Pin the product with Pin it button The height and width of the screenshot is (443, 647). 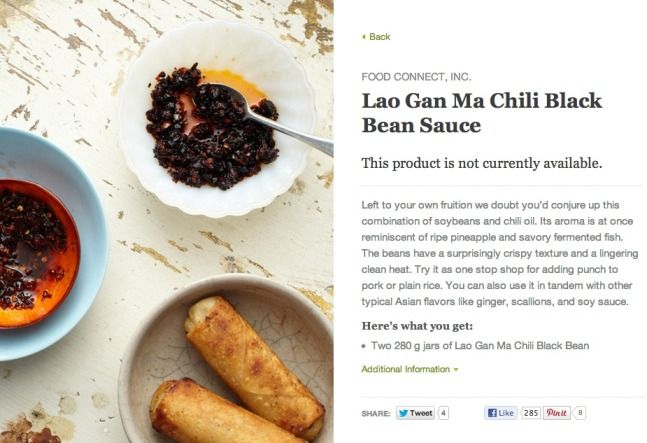pos(557,413)
